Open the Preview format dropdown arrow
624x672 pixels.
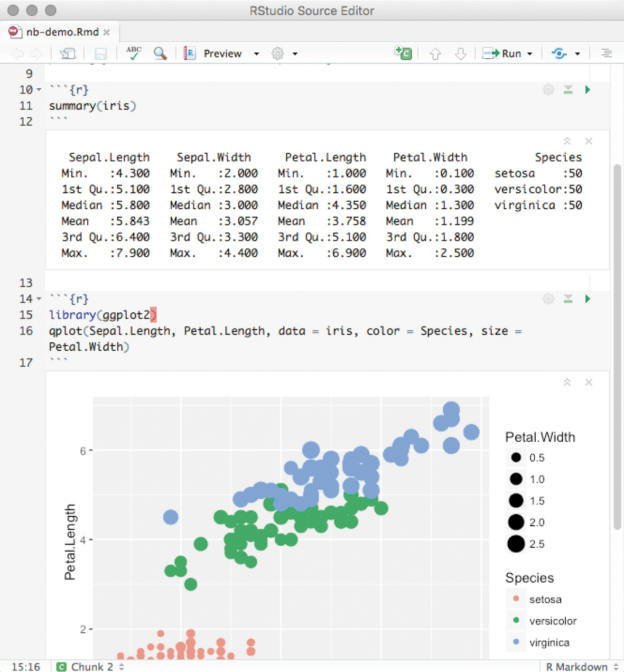pos(256,54)
